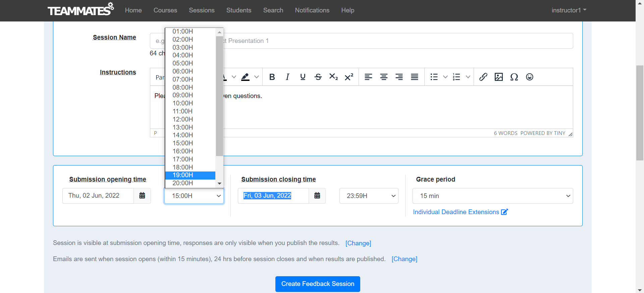Apply superscript formatting
Screen dimensions: 644x293
tap(349, 77)
